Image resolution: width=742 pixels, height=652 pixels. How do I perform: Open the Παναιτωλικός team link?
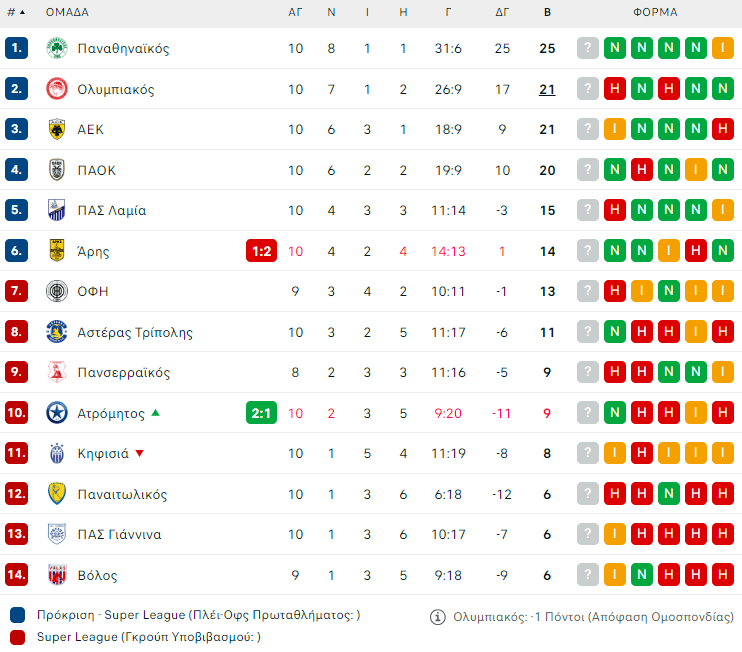(122, 494)
